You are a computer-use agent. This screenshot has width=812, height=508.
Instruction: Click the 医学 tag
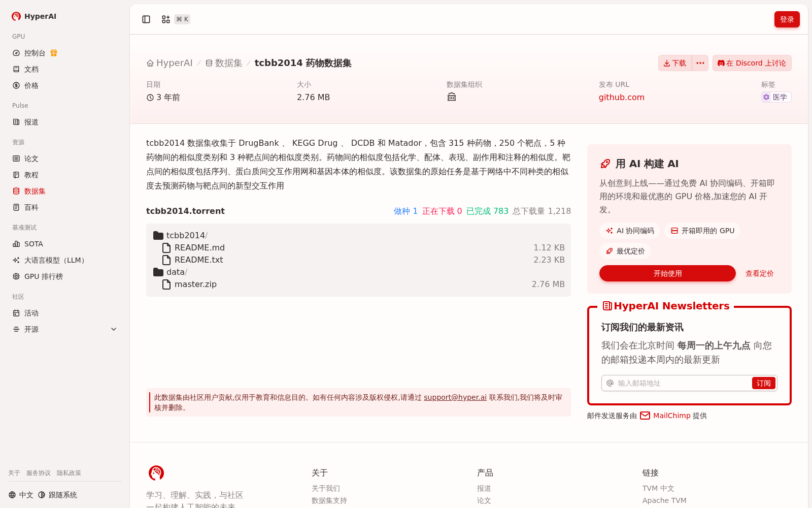coord(776,97)
